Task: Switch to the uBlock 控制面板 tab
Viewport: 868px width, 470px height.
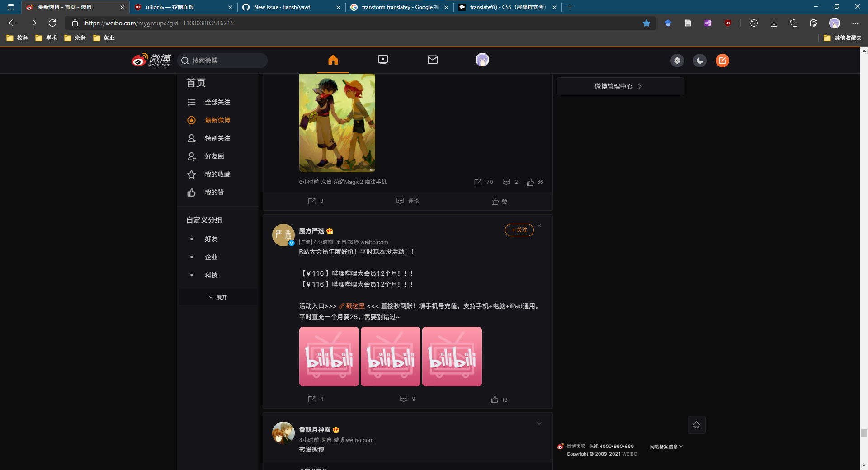Action: (x=183, y=7)
